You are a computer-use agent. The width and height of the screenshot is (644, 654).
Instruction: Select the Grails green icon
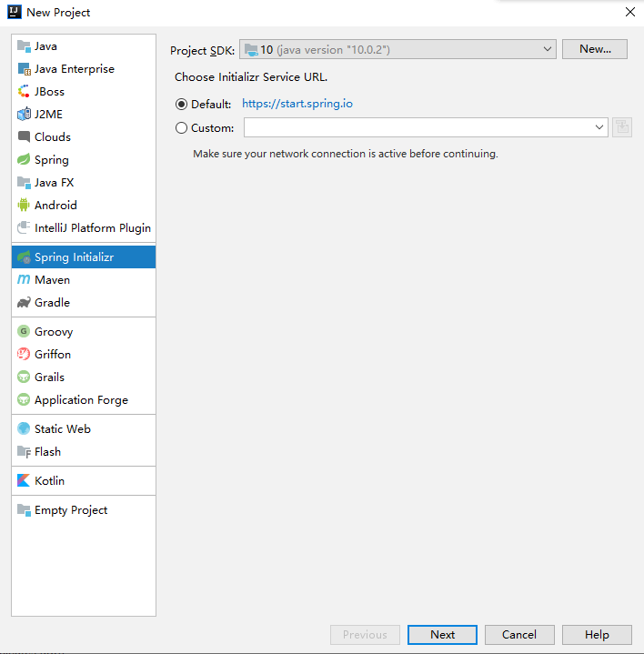tap(24, 377)
